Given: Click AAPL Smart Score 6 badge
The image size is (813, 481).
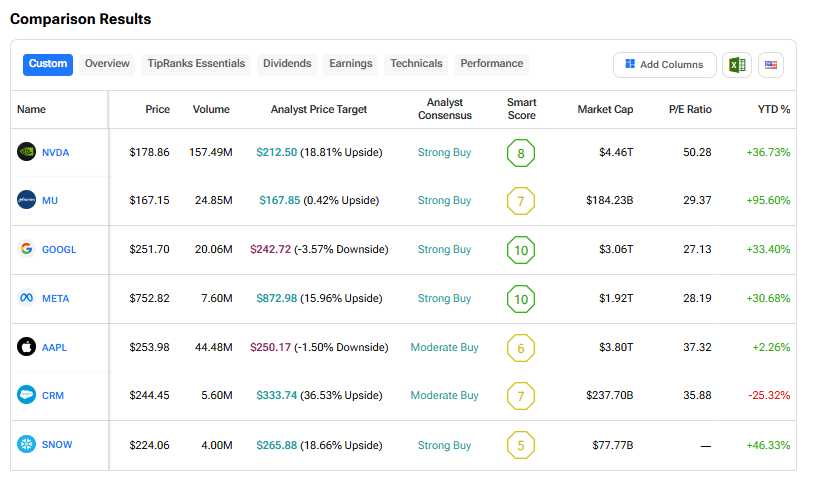Looking at the screenshot, I should tap(521, 348).
